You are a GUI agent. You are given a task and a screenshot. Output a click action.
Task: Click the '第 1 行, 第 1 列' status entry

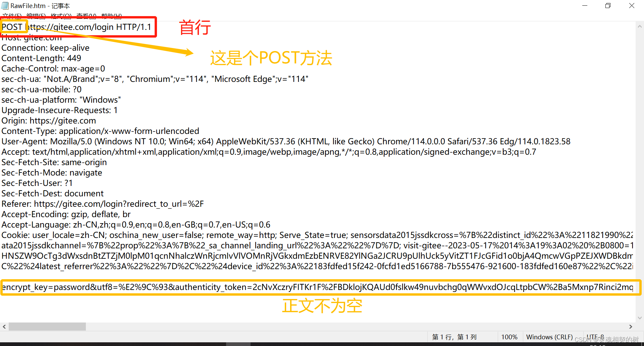(454, 337)
